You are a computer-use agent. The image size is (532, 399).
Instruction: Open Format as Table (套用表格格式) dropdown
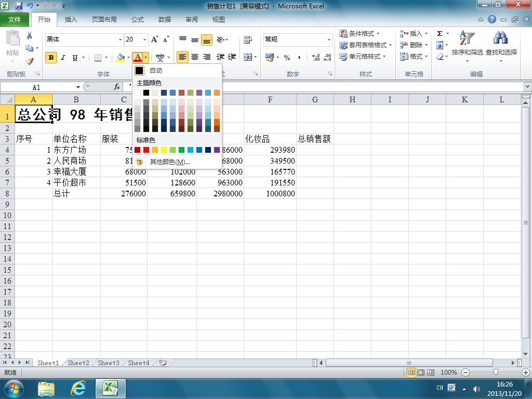(x=365, y=45)
